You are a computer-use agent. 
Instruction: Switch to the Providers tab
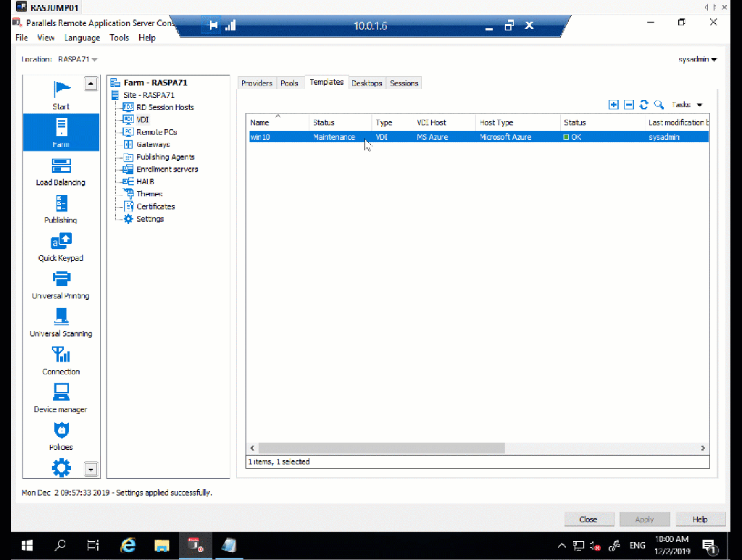point(257,83)
